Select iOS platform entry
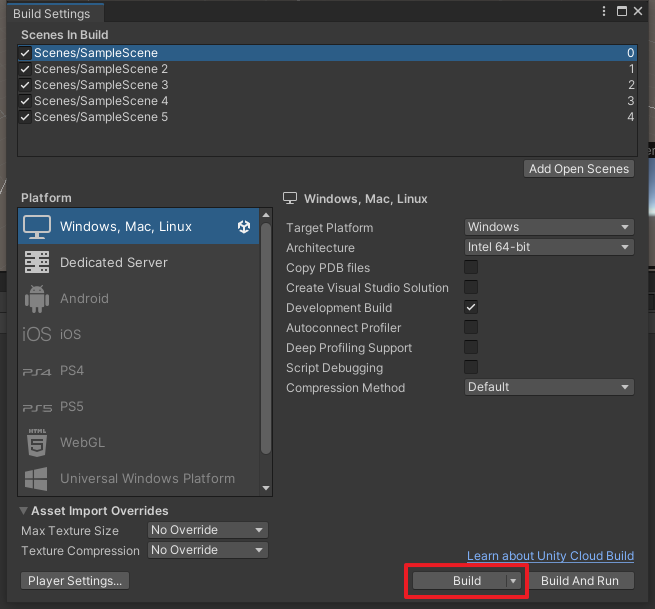The width and height of the screenshot is (655, 609). [139, 334]
